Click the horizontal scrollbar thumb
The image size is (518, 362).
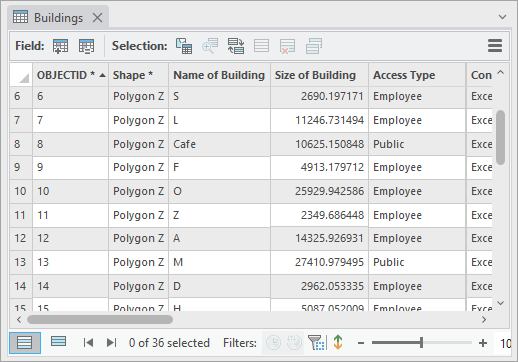click(100, 320)
